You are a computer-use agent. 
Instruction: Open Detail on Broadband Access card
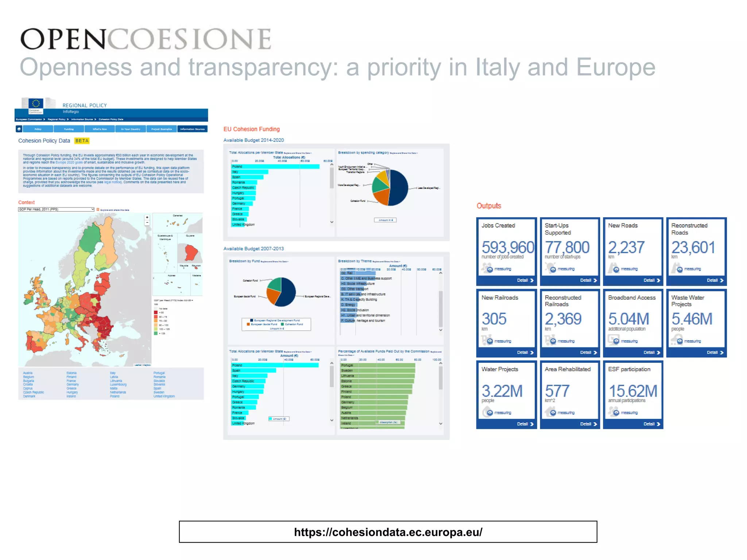click(x=652, y=353)
